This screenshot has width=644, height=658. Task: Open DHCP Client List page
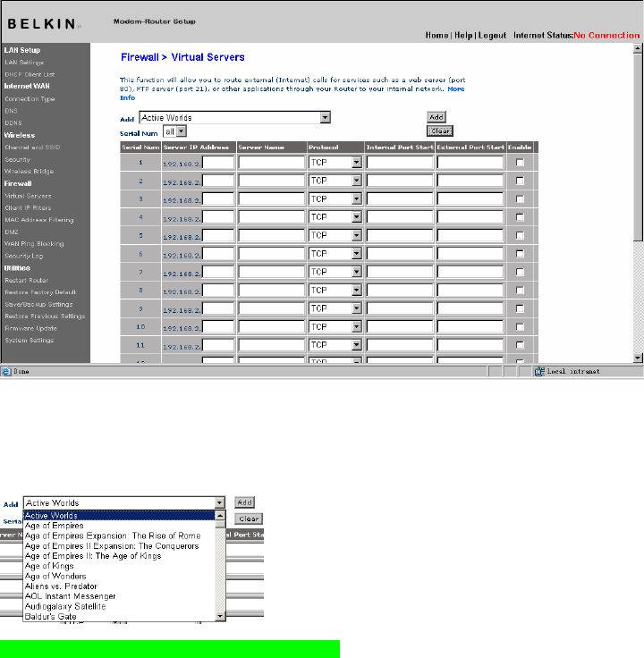click(30, 75)
